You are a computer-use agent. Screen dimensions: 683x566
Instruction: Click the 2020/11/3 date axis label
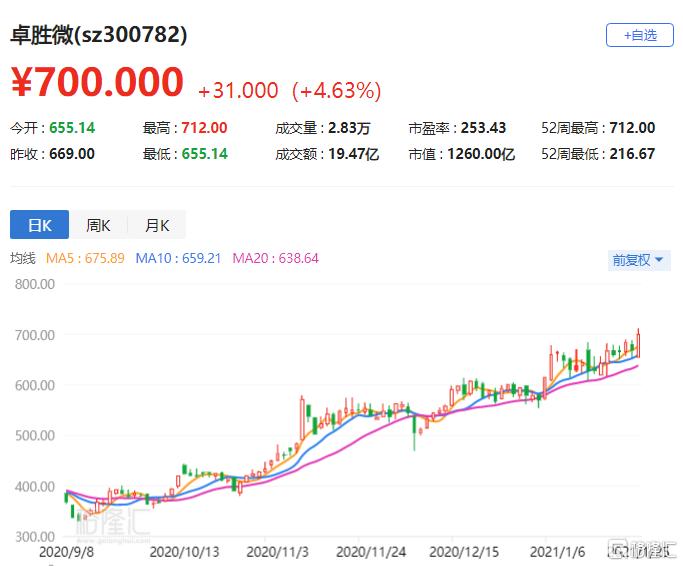coord(277,552)
